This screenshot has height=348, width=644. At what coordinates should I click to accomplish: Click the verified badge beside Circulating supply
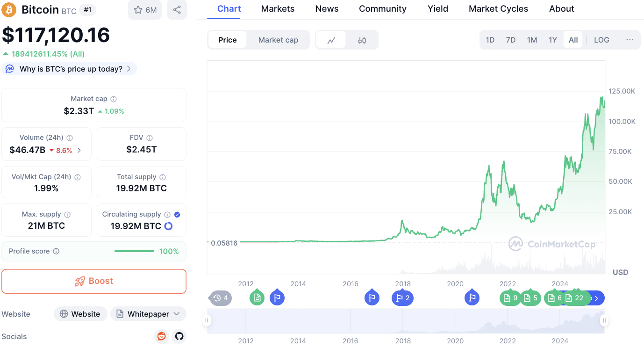pos(177,215)
